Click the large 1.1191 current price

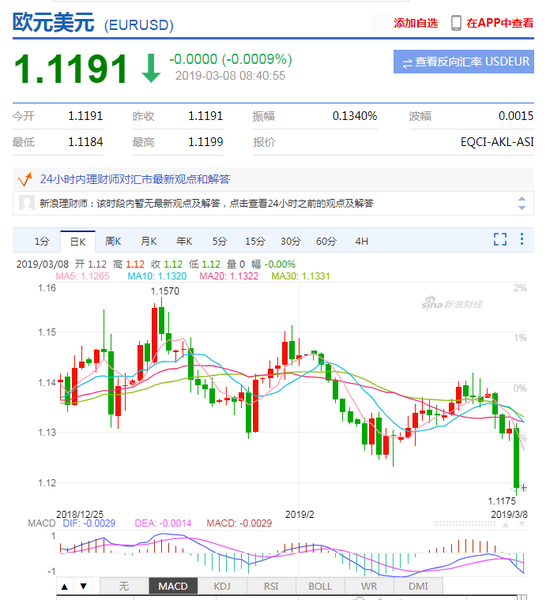click(71, 69)
